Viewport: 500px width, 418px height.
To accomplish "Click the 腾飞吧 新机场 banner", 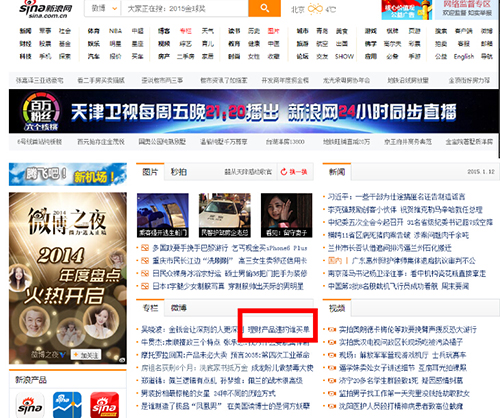I will coord(68,174).
